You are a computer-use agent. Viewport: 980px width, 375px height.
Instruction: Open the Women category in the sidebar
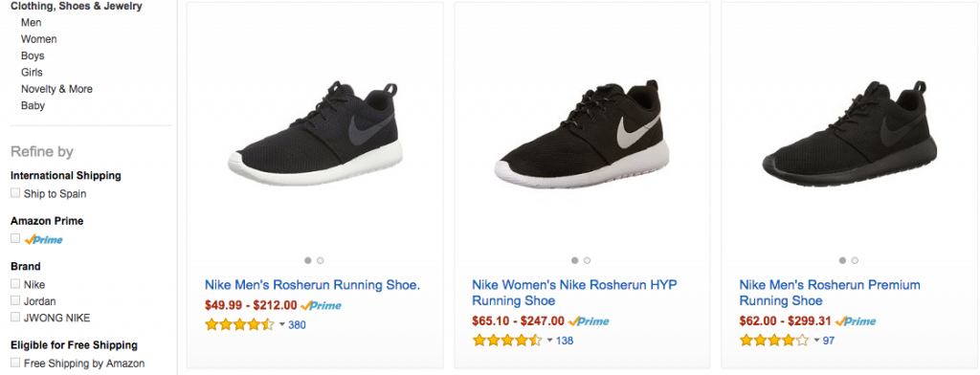38,39
